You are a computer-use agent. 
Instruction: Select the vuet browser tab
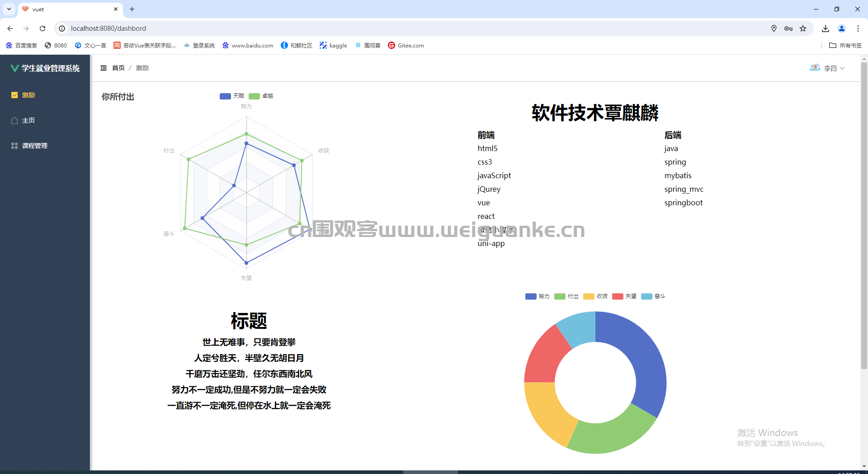(x=70, y=9)
